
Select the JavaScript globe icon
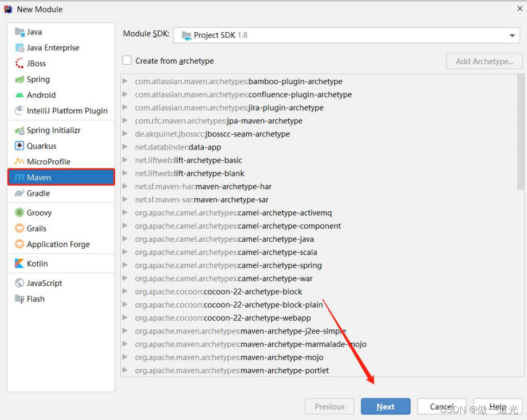pyautogui.click(x=19, y=283)
